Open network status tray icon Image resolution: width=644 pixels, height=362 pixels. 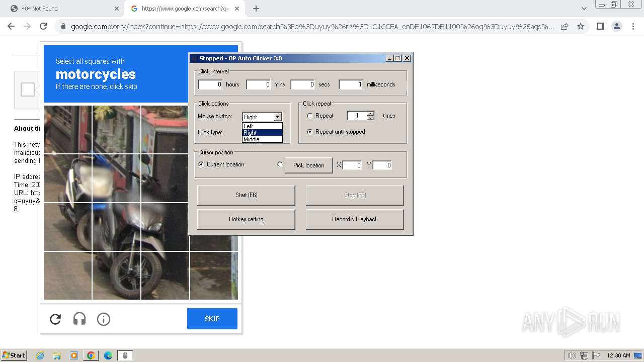584,355
